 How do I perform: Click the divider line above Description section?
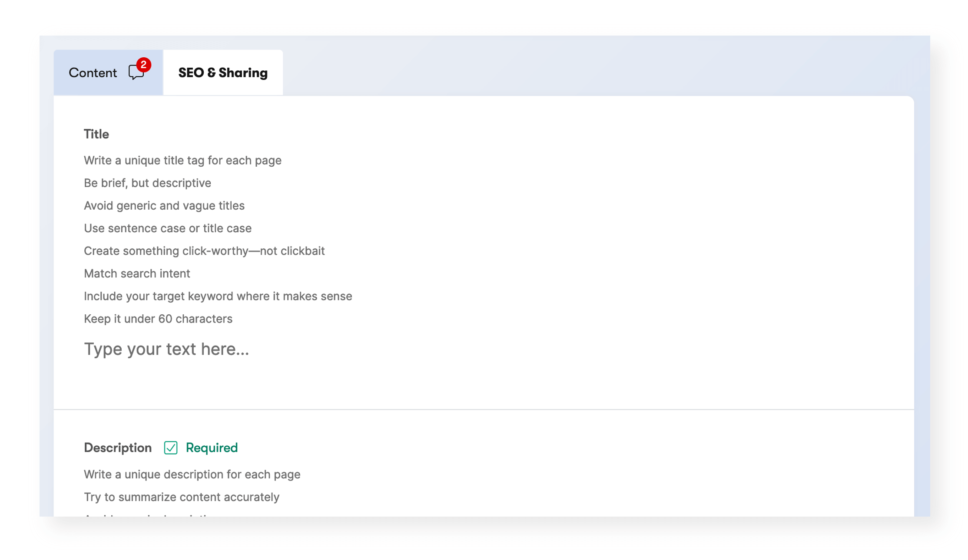pyautogui.click(x=484, y=409)
